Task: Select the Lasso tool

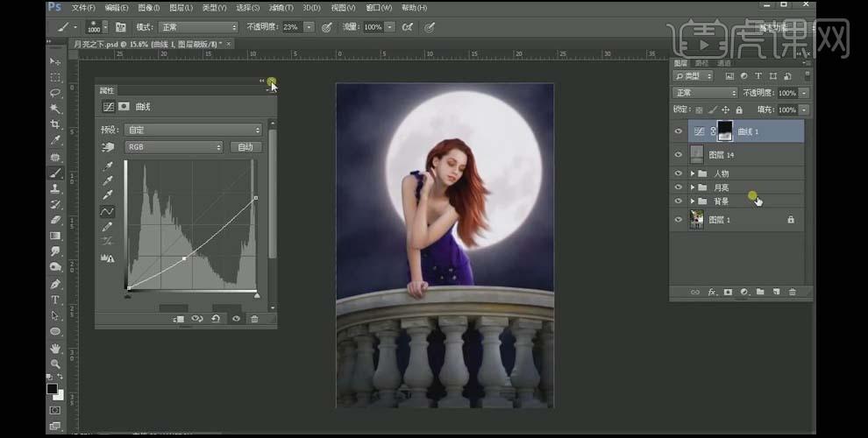Action: pos(55,93)
